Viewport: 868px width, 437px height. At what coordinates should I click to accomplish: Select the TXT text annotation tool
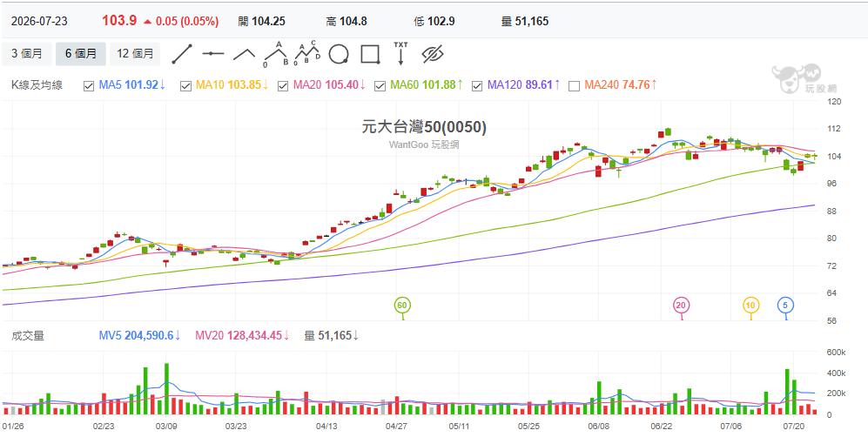coord(400,54)
